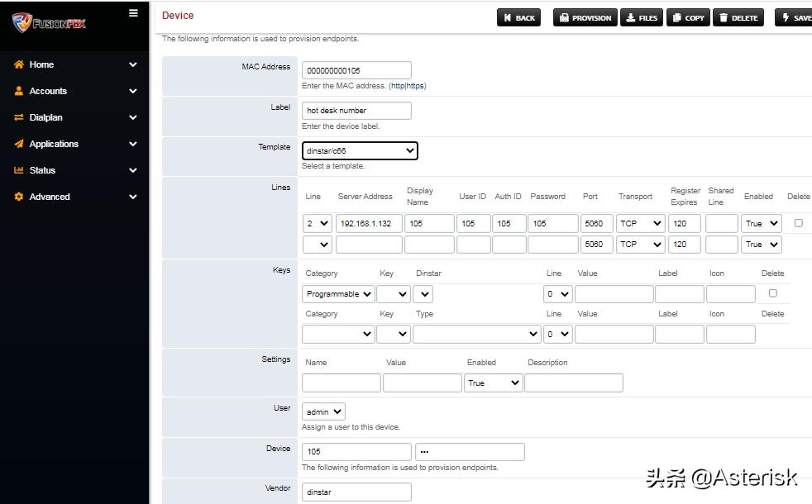Click the http link under MAC Address
This screenshot has width=812, height=504.
(x=398, y=86)
